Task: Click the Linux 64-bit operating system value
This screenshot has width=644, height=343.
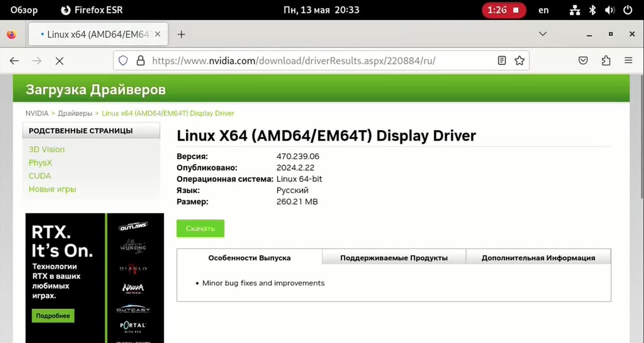Action: click(299, 179)
